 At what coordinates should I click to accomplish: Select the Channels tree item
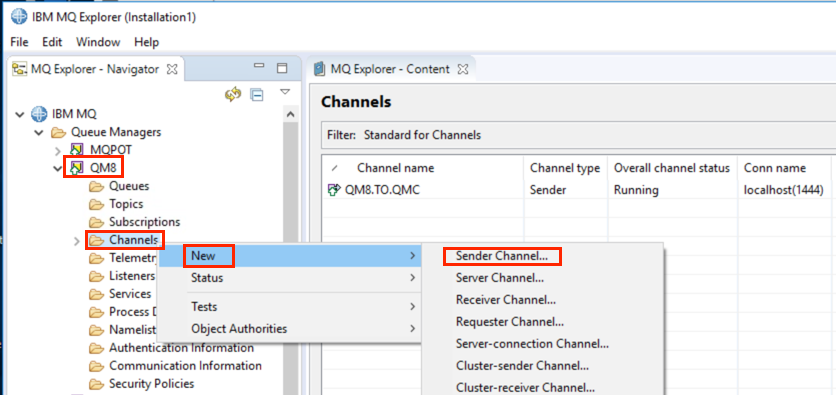point(134,240)
